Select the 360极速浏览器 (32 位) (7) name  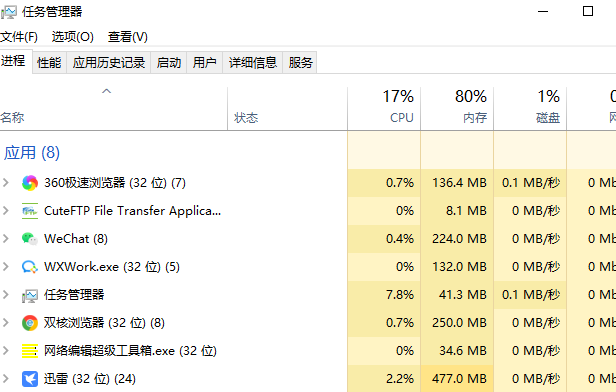tap(115, 183)
